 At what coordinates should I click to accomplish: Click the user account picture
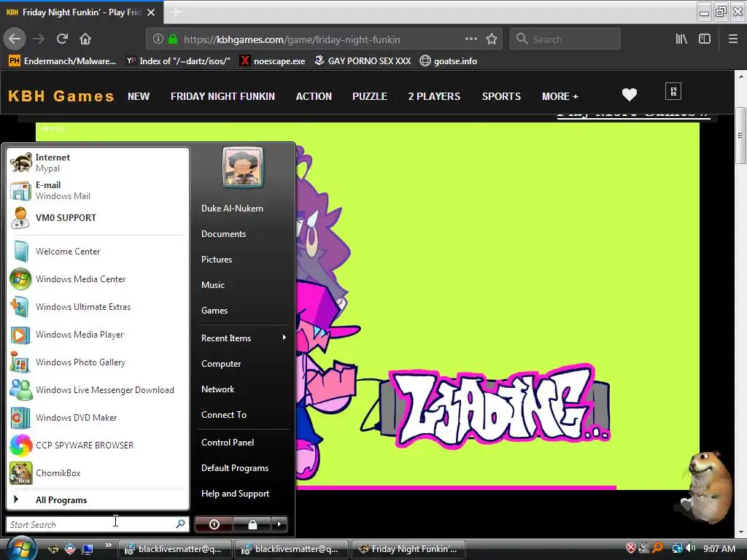pyautogui.click(x=243, y=167)
